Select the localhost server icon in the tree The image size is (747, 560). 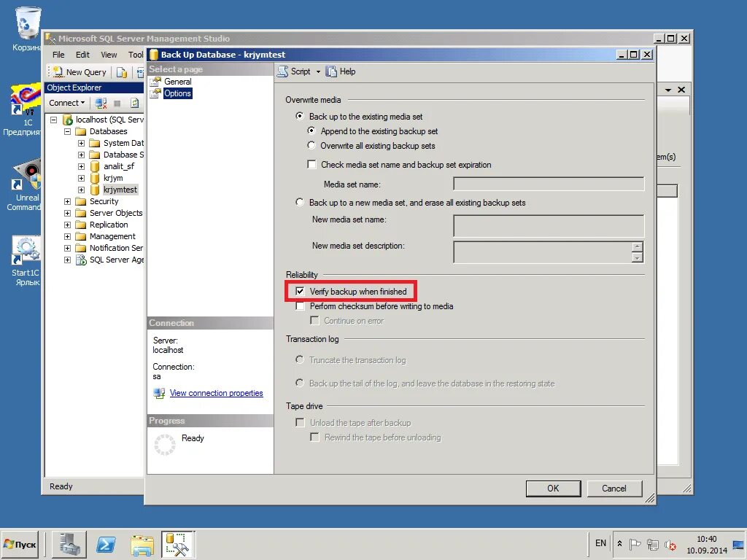coord(68,120)
